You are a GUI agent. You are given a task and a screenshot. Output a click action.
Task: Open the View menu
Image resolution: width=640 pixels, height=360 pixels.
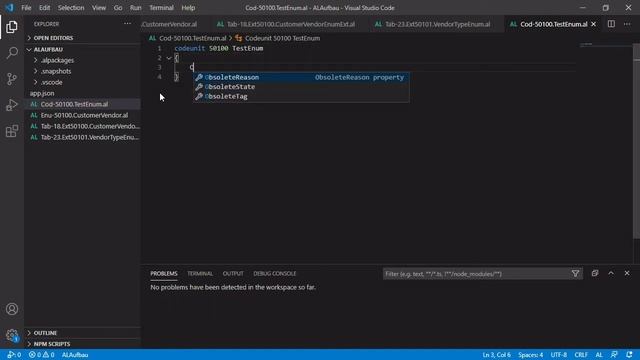tap(99, 8)
